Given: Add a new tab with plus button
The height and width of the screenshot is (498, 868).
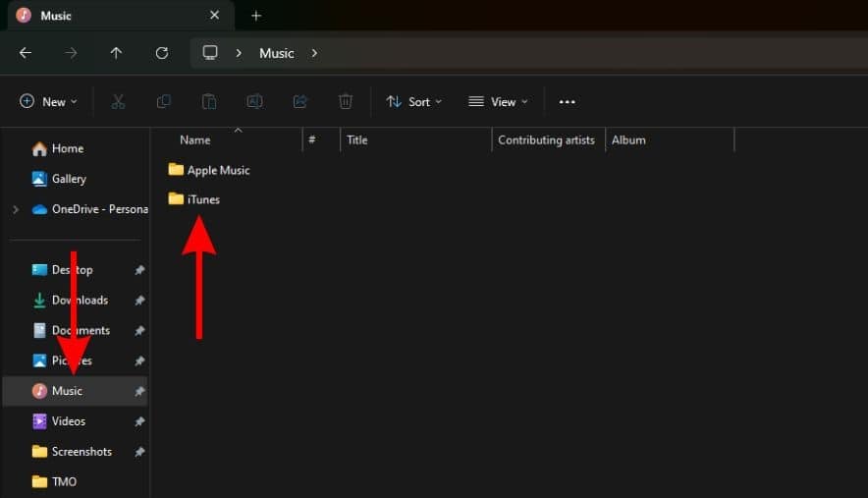Looking at the screenshot, I should click(x=256, y=16).
